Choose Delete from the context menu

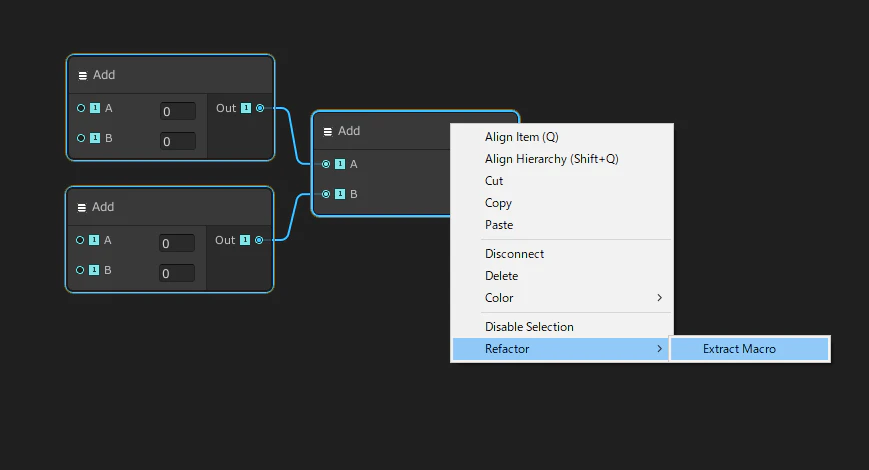[562, 276]
